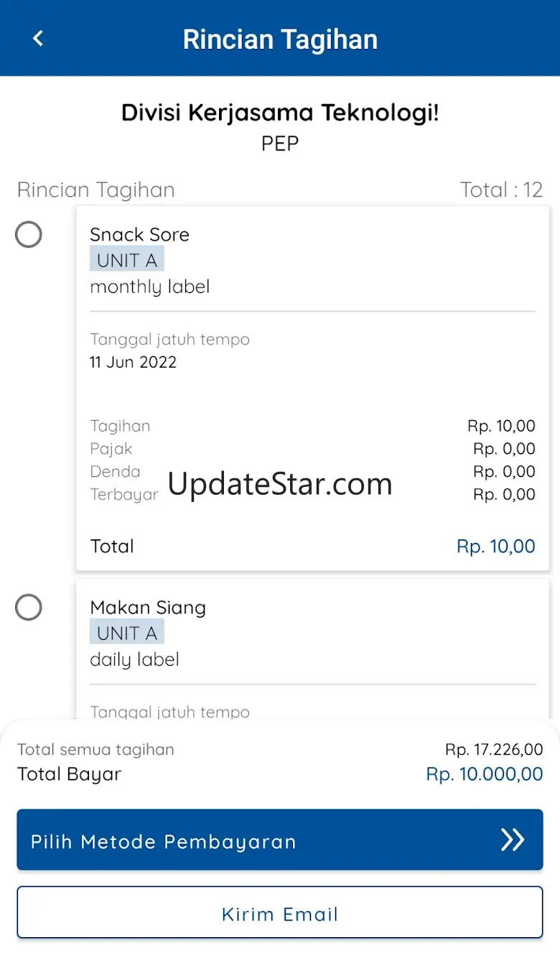Tap the Total Bayar Rp. 10.000,00 amount
Screen dimensions: 560x963
[485, 774]
